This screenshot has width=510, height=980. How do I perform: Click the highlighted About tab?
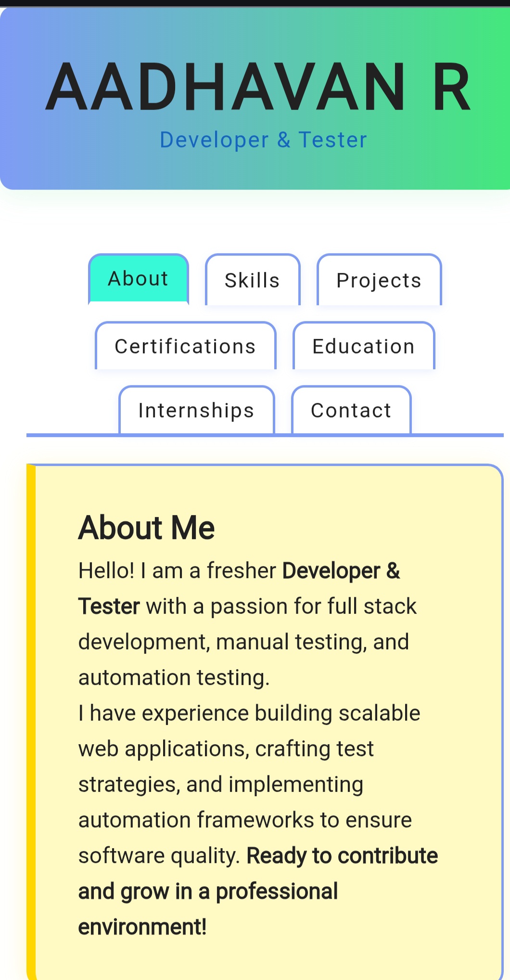coord(138,279)
